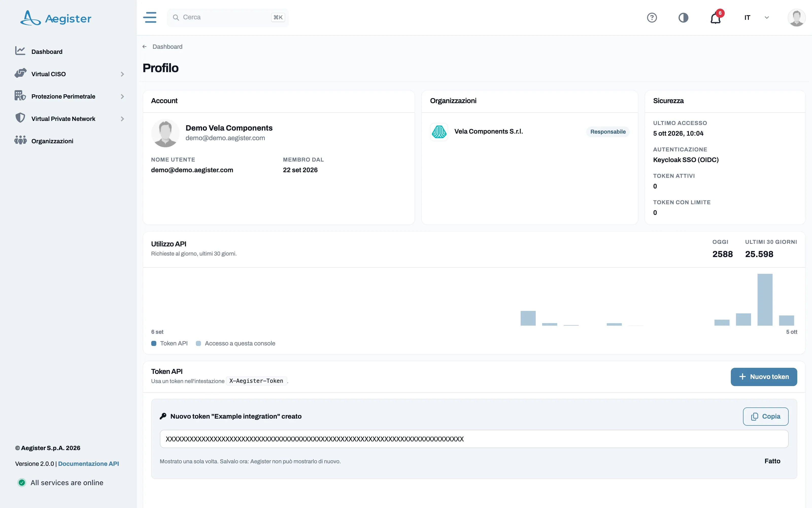Click the Vela Components organization logo
This screenshot has height=508, width=812.
coord(439,132)
